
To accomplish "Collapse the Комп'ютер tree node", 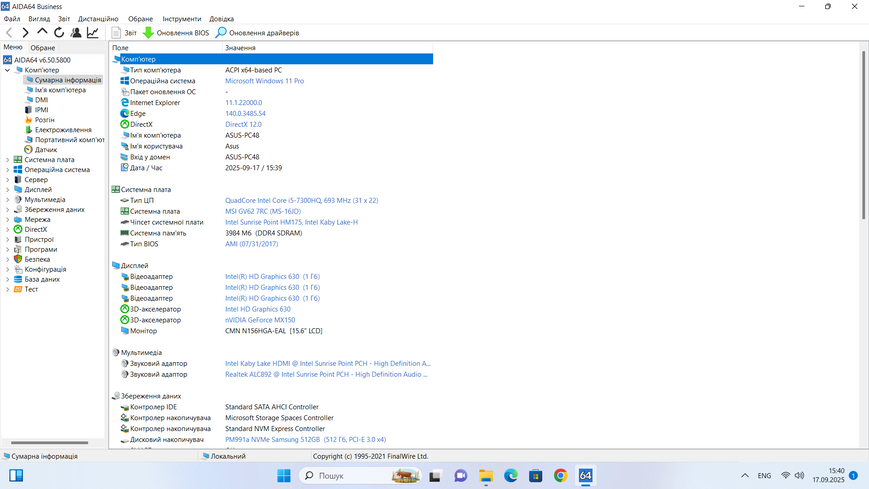I will [7, 70].
